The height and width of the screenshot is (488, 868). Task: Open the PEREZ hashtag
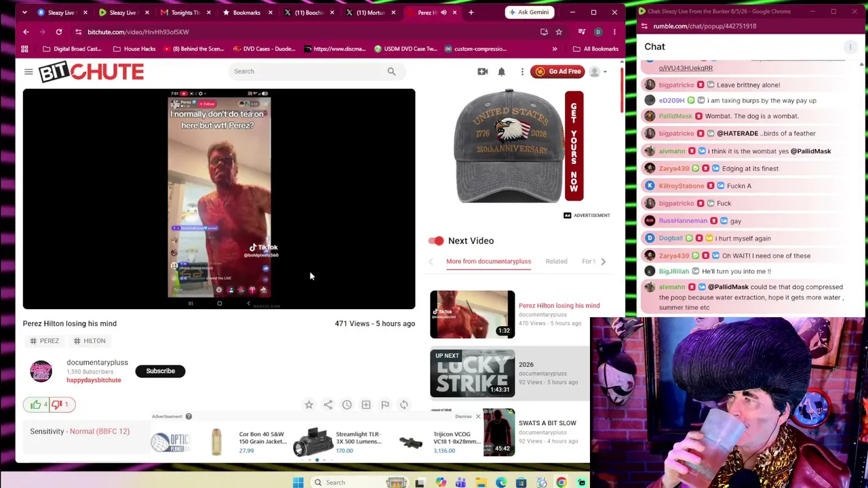(x=44, y=341)
